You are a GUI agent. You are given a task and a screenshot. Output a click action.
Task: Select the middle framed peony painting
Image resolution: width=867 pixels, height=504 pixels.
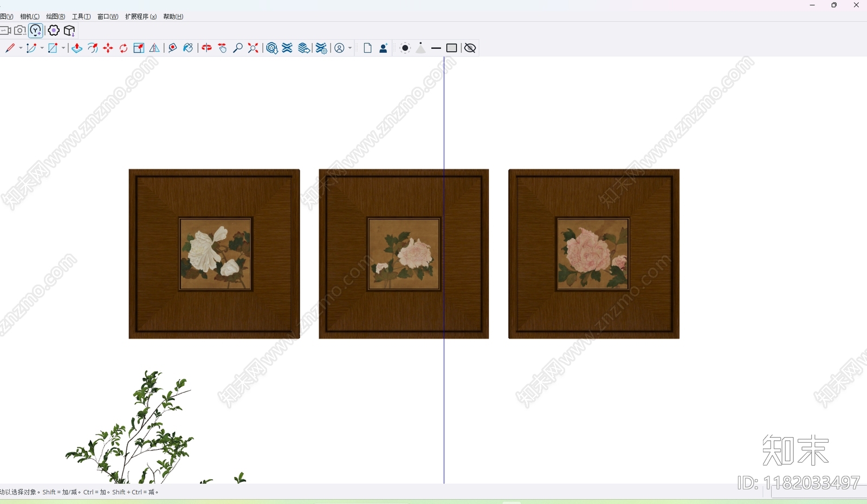click(404, 254)
